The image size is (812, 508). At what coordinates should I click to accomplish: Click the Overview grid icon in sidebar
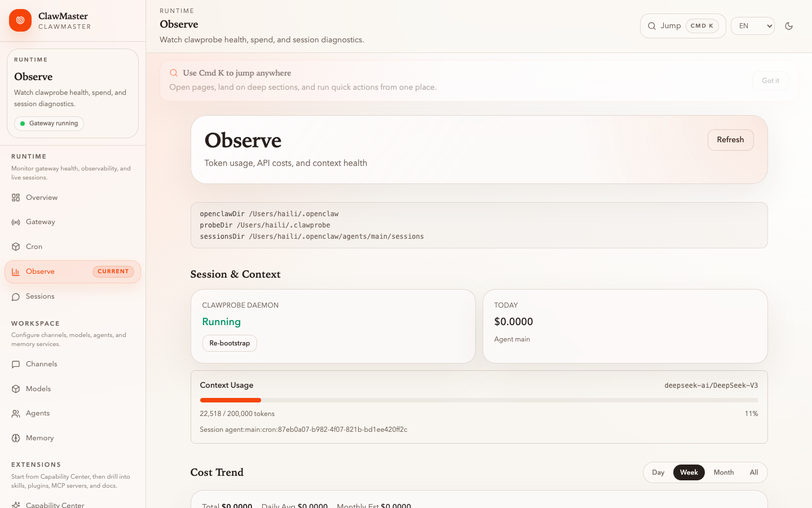(16, 198)
